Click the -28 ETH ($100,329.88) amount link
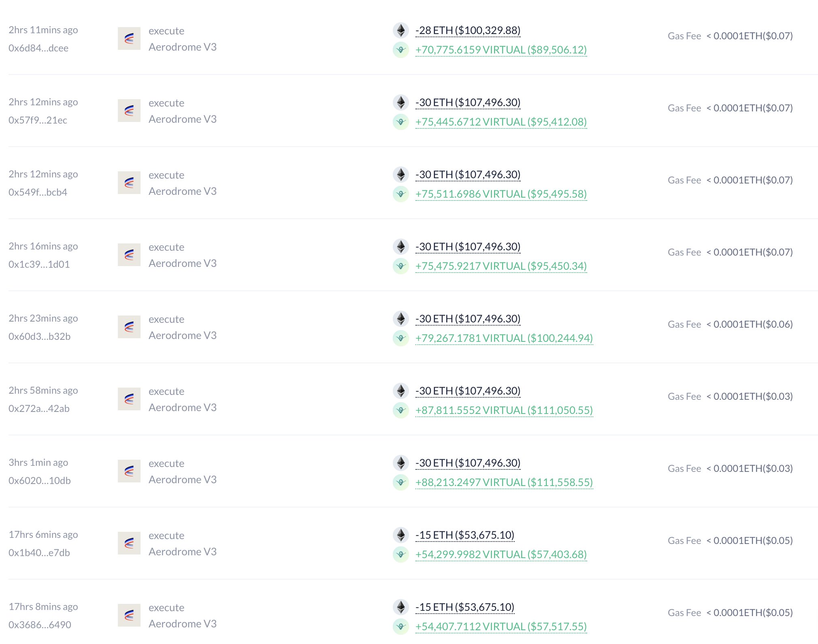 pos(468,30)
